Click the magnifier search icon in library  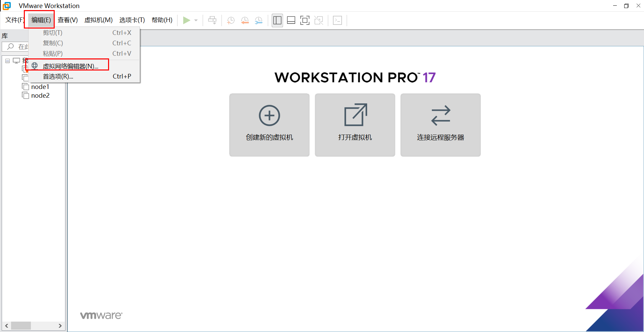[x=10, y=46]
